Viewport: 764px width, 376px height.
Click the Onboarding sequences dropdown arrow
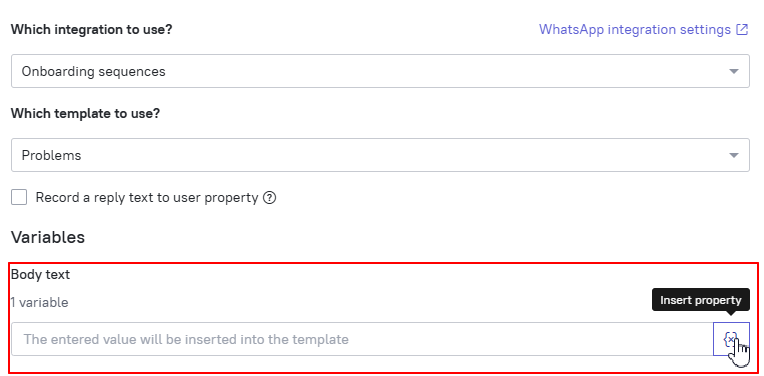click(733, 72)
